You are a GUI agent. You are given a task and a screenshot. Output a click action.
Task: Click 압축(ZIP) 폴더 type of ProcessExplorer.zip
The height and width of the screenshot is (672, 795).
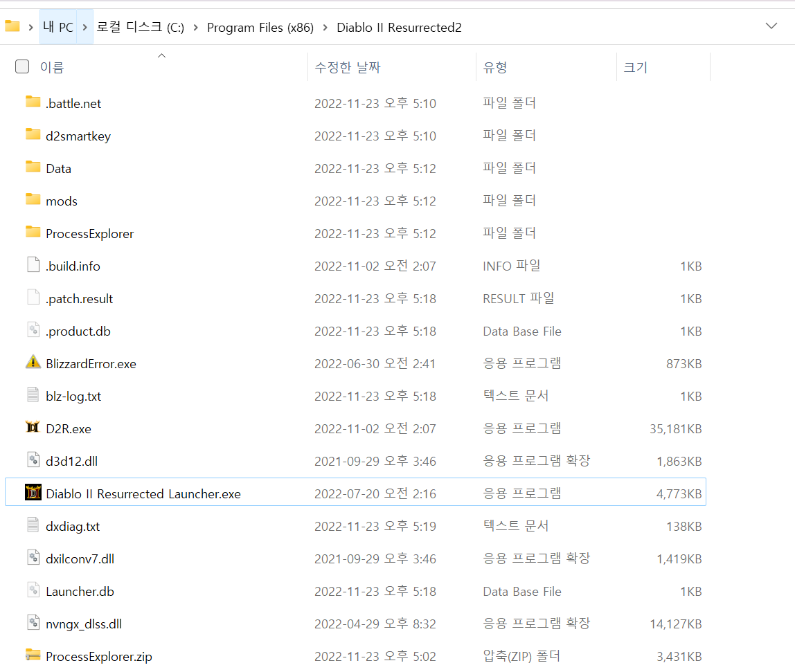coord(521,656)
